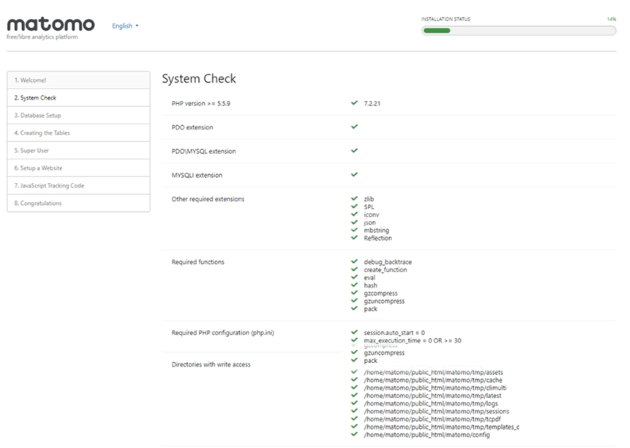Click the checkmark beside hash
Viewport: 630px width, 448px height.
pyautogui.click(x=354, y=285)
